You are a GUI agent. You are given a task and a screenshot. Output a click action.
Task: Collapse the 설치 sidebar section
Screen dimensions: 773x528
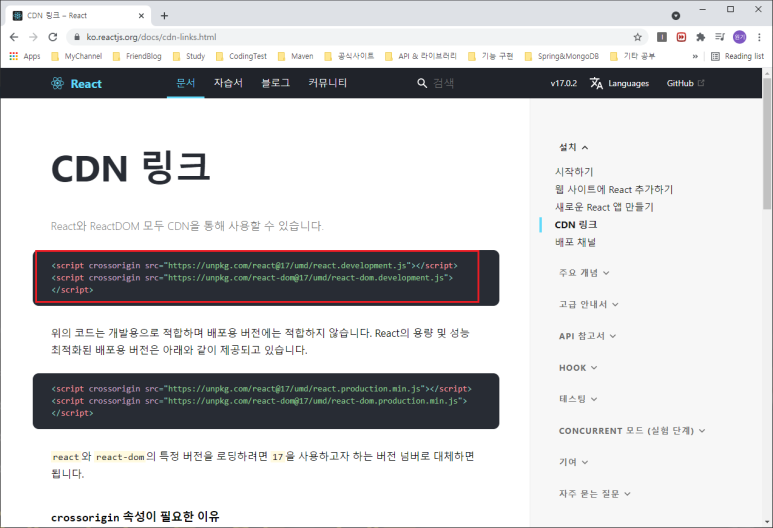[x=574, y=147]
